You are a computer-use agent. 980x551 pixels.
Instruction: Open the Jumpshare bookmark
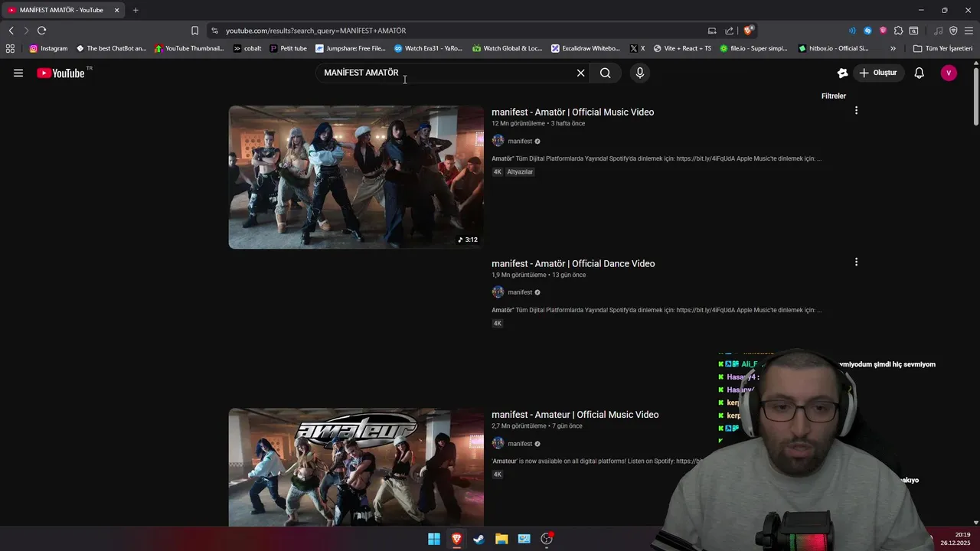pyautogui.click(x=351, y=48)
